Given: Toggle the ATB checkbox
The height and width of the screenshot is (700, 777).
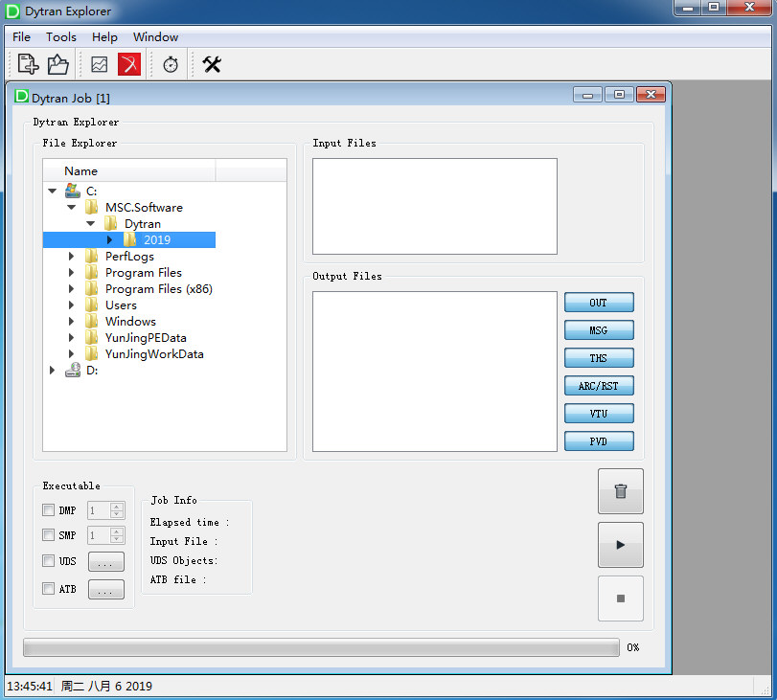Looking at the screenshot, I should click(49, 589).
